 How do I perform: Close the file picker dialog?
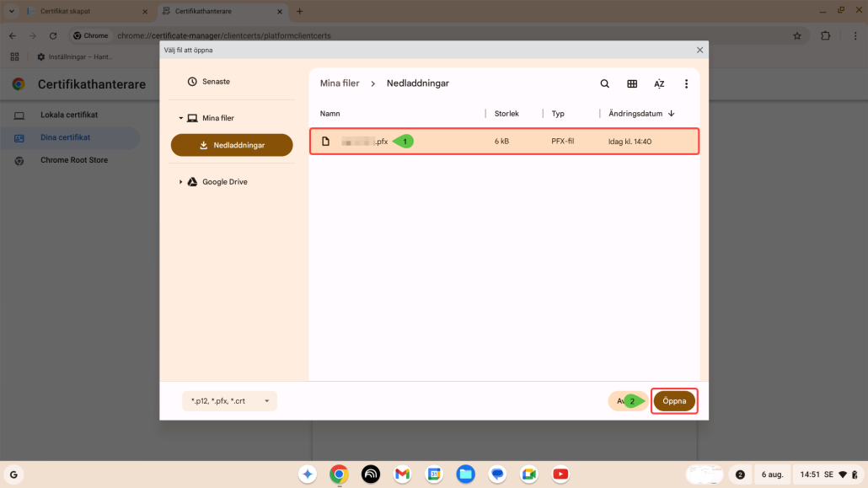point(699,50)
